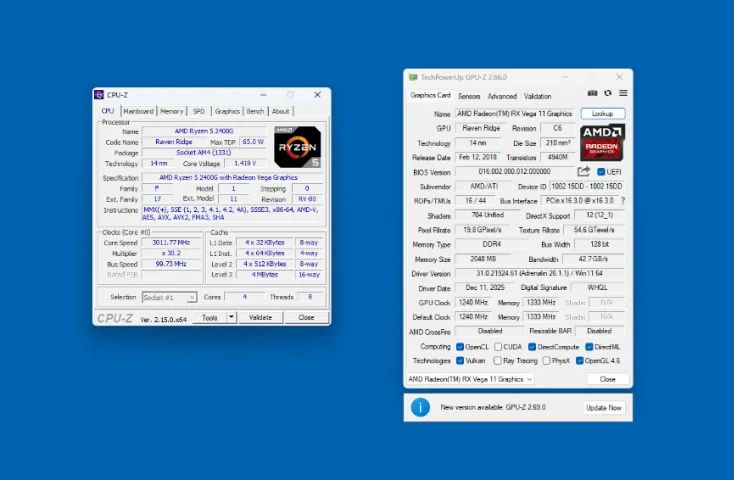Toggle the UEFI checkbox

[601, 172]
